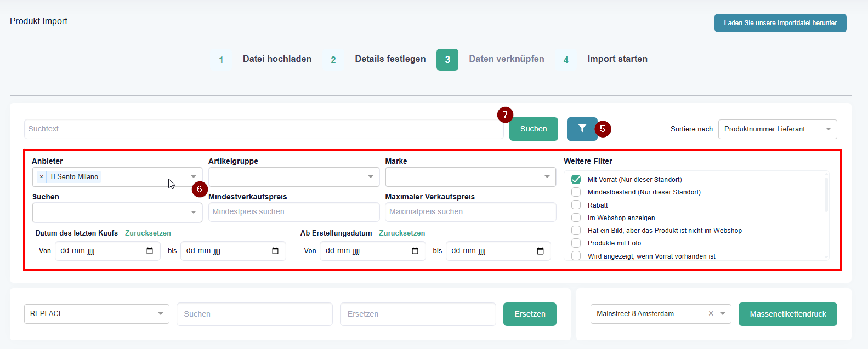This screenshot has width=868, height=349.
Task: Click the Weitere Filter list scrollbar
Action: tap(826, 194)
